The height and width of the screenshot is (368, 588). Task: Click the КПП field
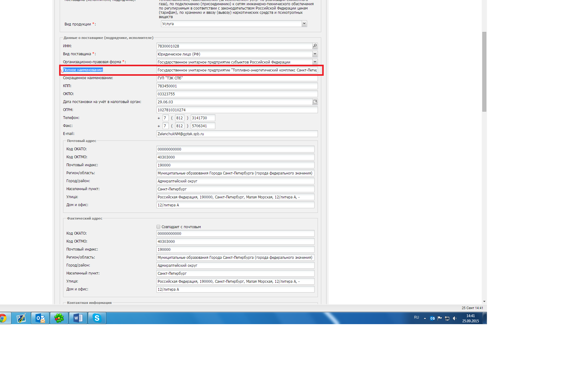point(237,86)
